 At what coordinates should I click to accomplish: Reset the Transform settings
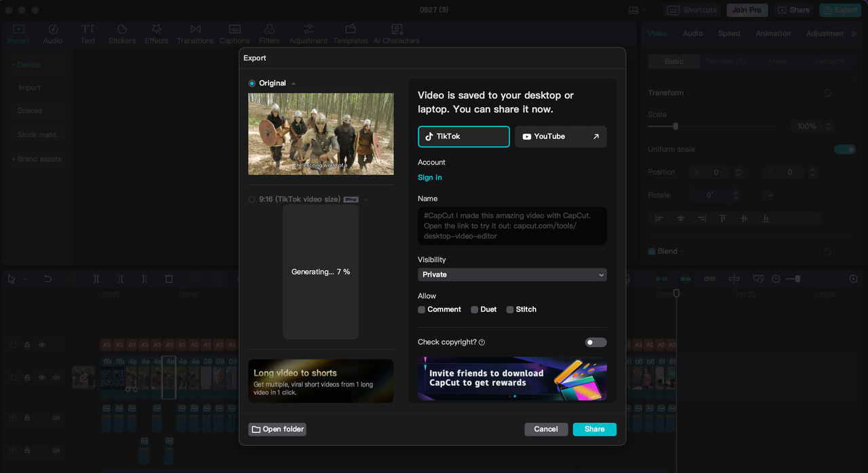pos(827,93)
